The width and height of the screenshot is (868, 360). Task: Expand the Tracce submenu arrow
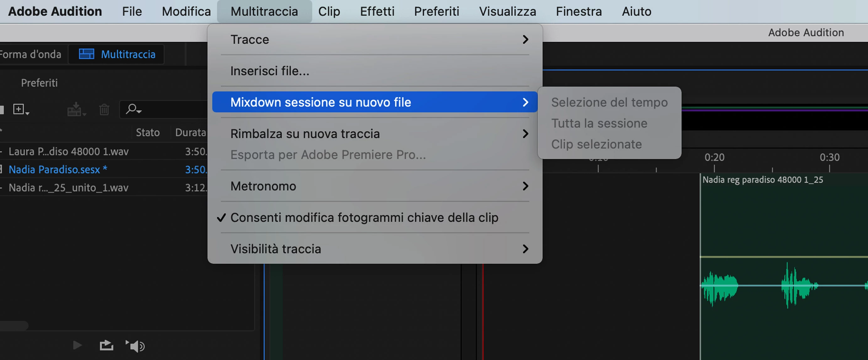(525, 40)
